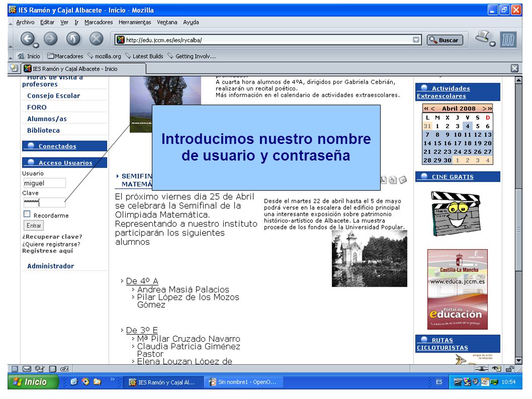Click in the Usuario input field
532x399 pixels.
[x=44, y=183]
